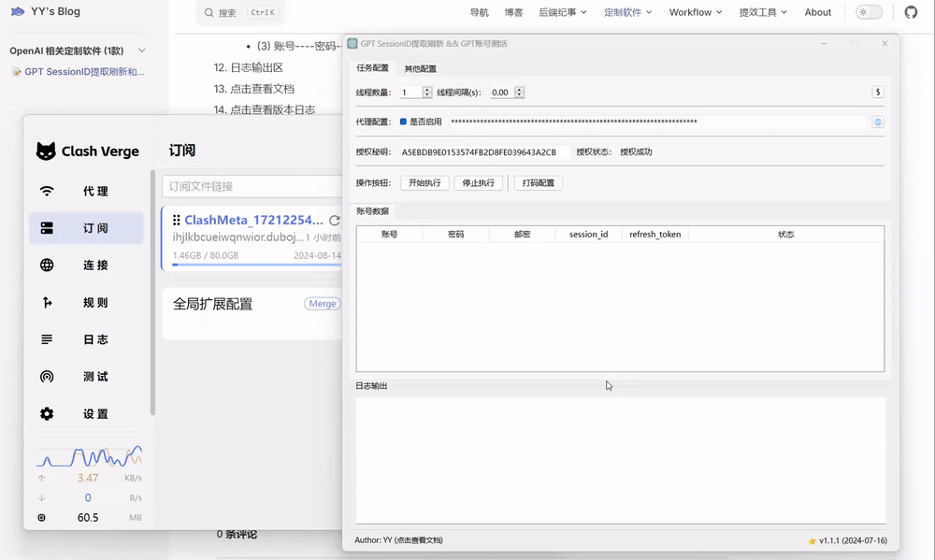Refresh the ClashMeta subscription profile
The width and height of the screenshot is (935, 560).
point(334,221)
